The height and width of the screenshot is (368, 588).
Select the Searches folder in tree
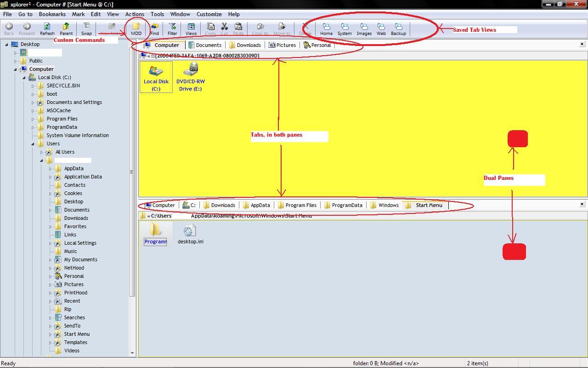[x=74, y=317]
